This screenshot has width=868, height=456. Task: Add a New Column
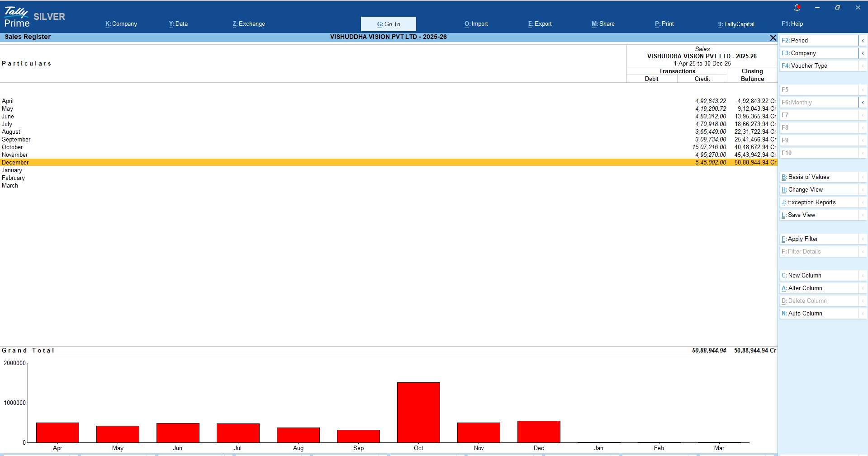click(x=819, y=276)
